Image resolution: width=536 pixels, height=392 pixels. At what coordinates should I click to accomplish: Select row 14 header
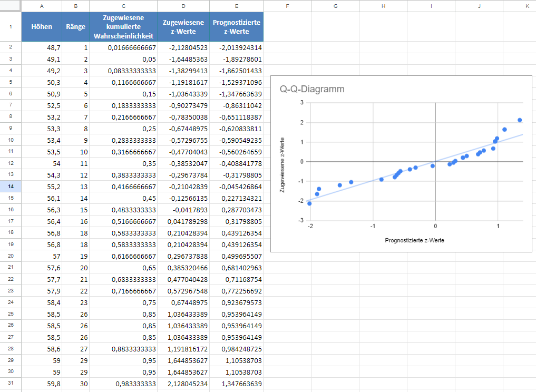11,187
